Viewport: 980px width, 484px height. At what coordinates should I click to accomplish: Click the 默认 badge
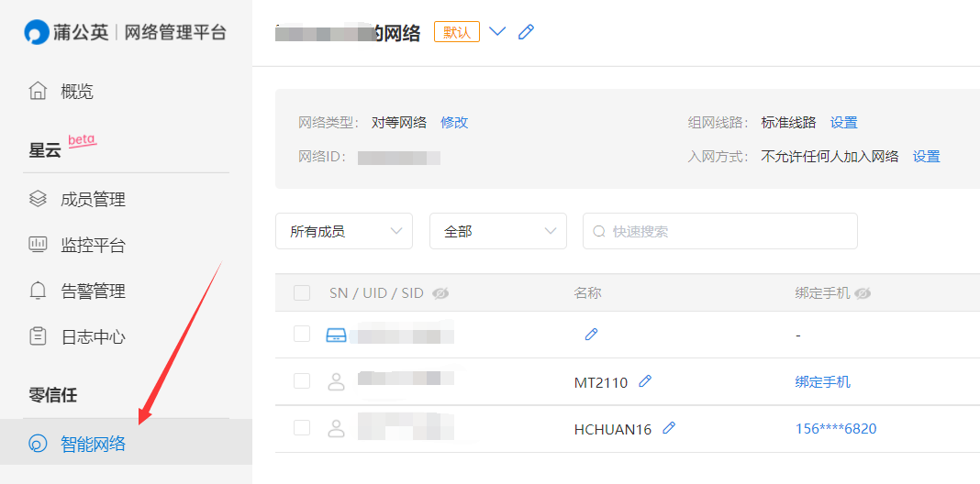pos(457,32)
